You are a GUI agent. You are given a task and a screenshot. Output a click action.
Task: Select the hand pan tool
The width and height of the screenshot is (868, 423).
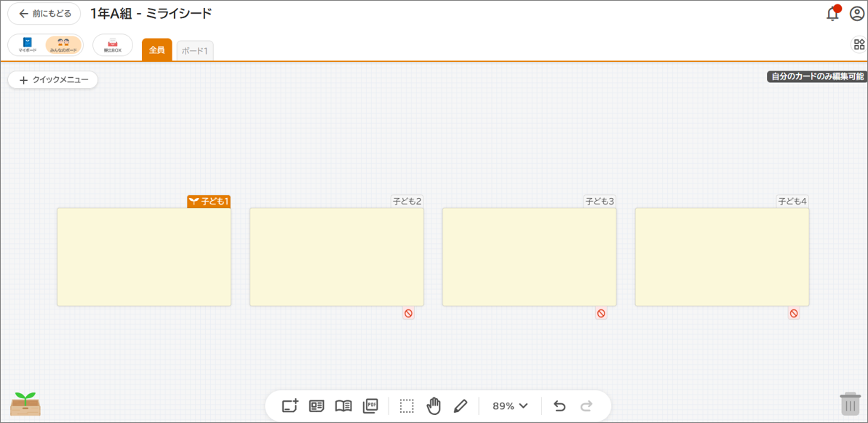click(434, 406)
